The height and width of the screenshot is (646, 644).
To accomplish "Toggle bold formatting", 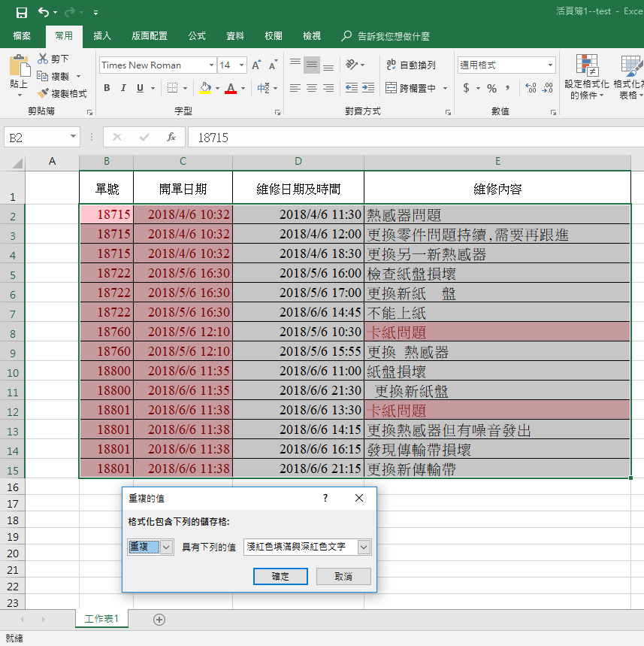I will (107, 88).
